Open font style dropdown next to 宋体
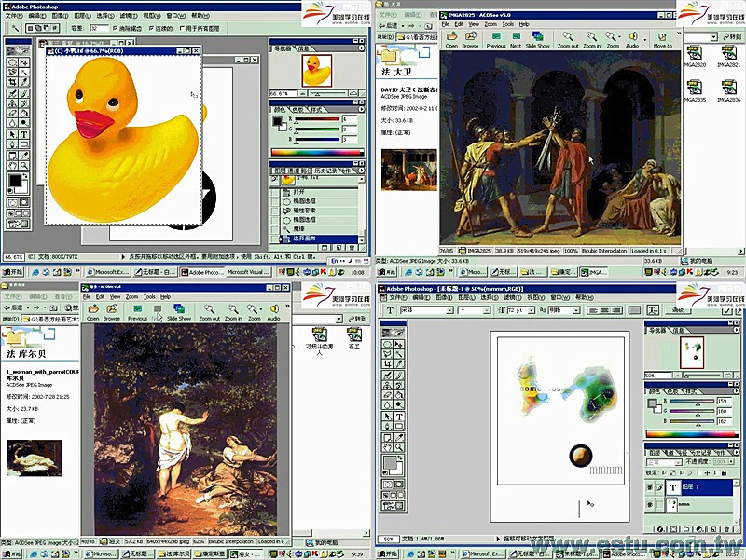Viewport: 746px width, 560px height. tap(486, 310)
